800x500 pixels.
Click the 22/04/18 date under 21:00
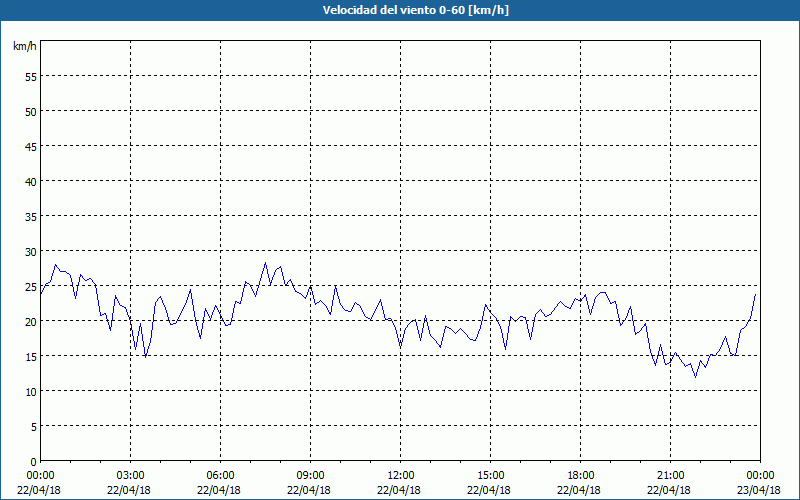(x=669, y=490)
